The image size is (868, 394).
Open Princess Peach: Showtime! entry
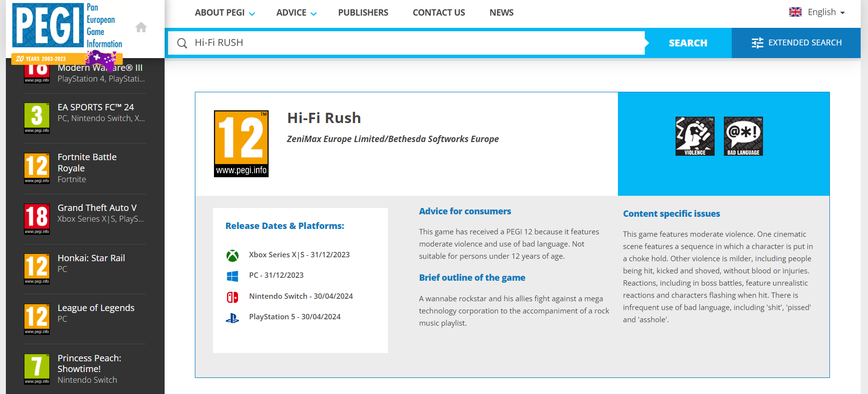pyautogui.click(x=89, y=364)
